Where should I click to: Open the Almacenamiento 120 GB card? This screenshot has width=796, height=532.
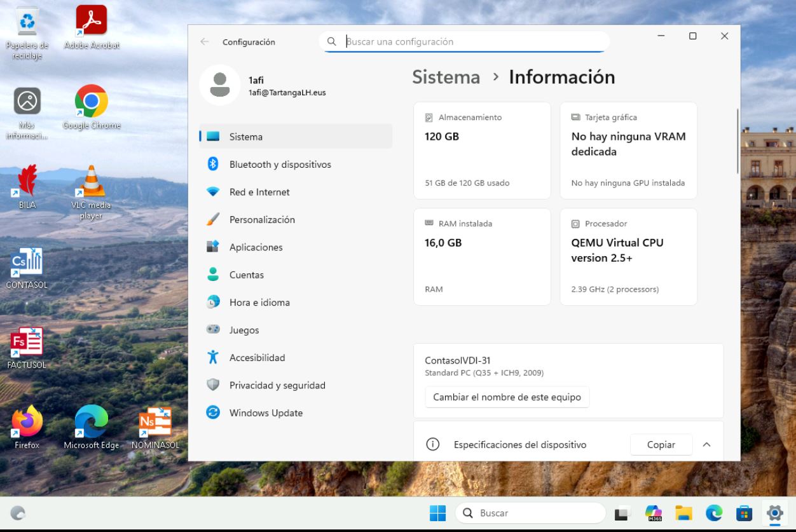pyautogui.click(x=481, y=151)
